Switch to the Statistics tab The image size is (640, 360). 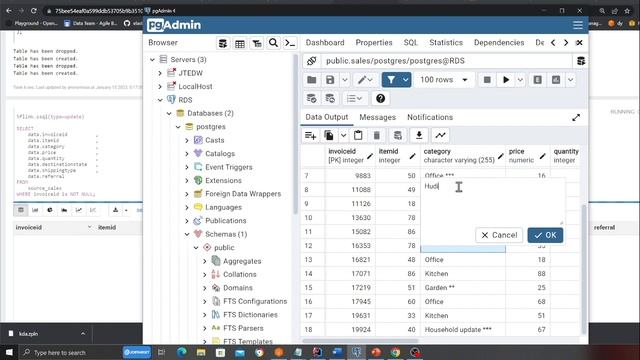pyautogui.click(x=446, y=43)
